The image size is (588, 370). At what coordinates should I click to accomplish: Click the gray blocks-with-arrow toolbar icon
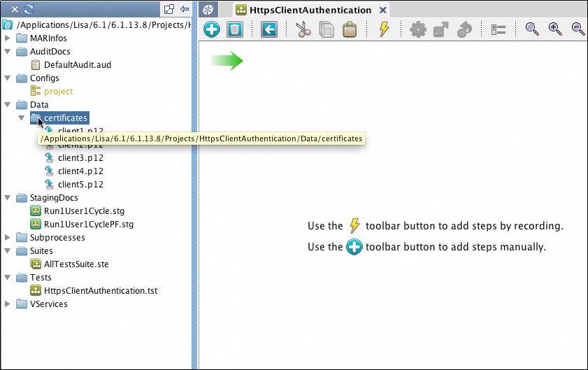click(x=441, y=29)
